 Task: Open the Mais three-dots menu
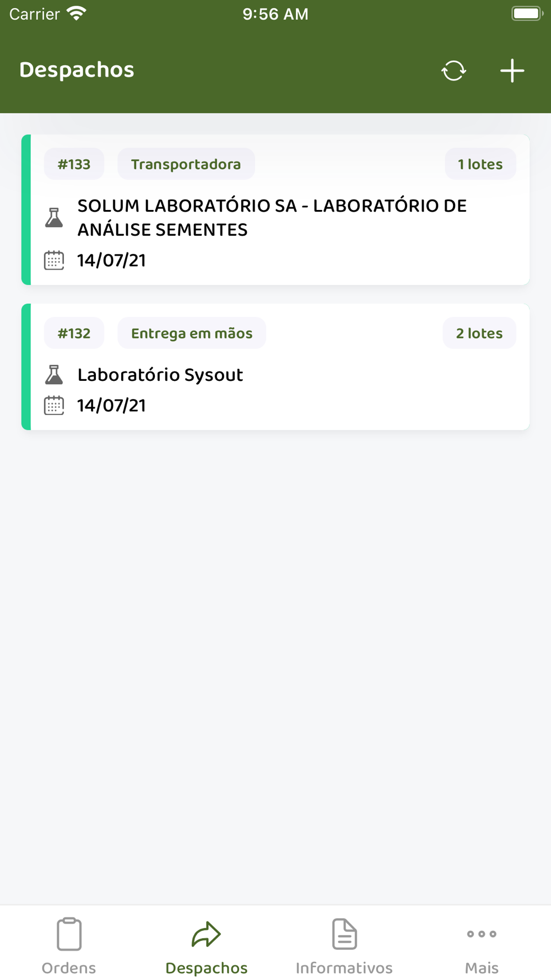[482, 946]
